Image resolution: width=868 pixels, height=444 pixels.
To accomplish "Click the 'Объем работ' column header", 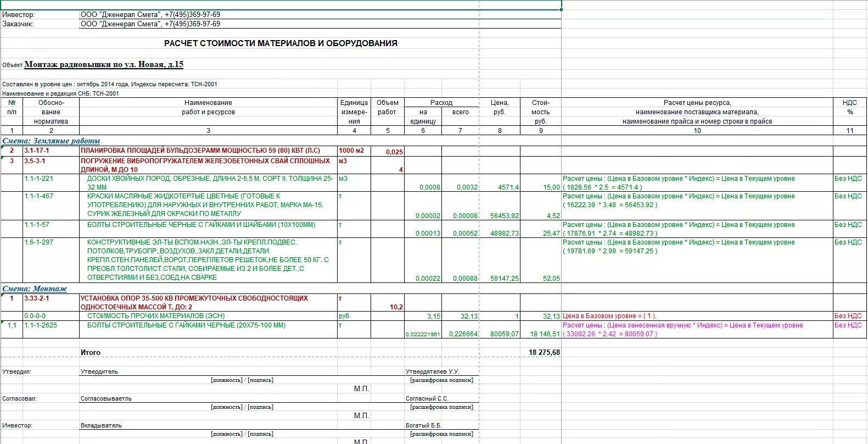I will click(x=388, y=112).
